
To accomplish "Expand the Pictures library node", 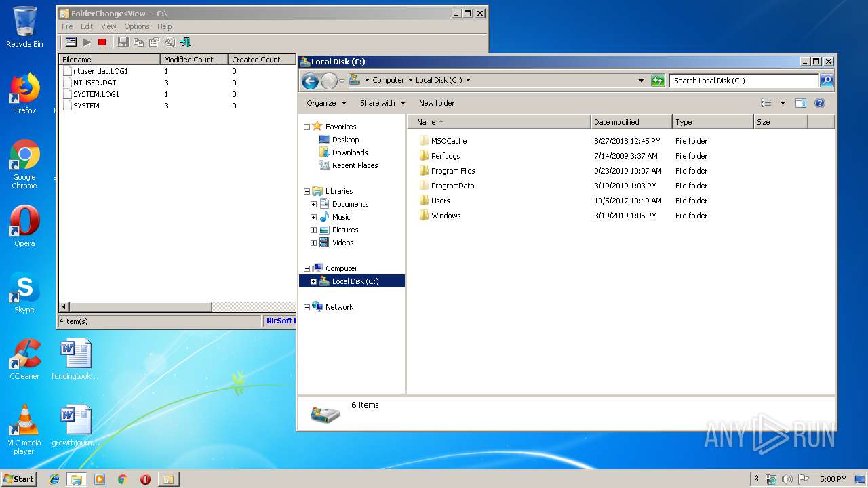I will tap(313, 230).
